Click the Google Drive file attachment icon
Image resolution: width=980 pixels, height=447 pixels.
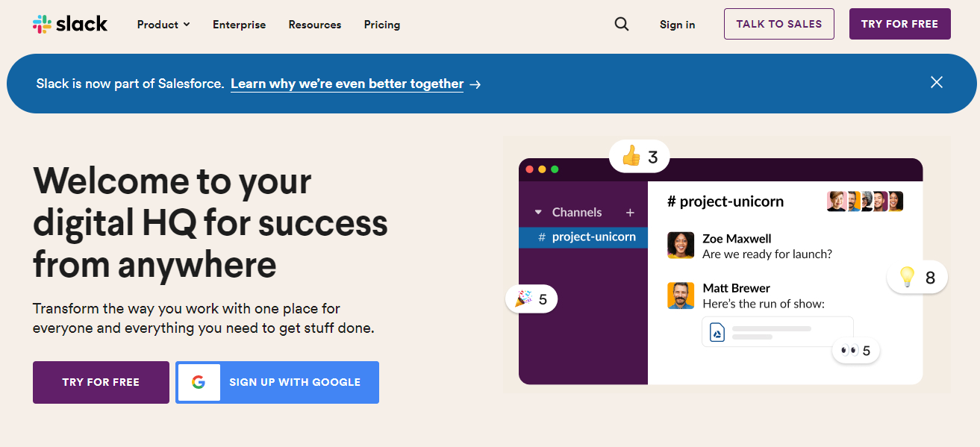point(717,332)
